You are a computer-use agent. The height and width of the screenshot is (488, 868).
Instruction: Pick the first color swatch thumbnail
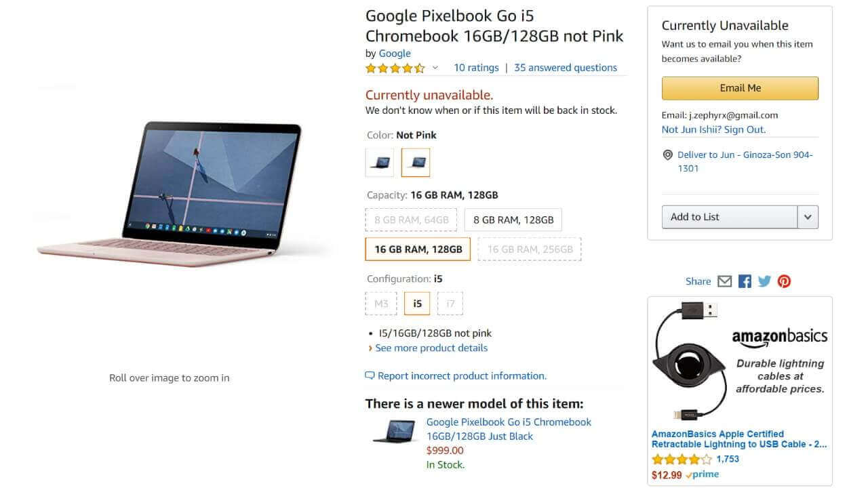[x=380, y=163]
